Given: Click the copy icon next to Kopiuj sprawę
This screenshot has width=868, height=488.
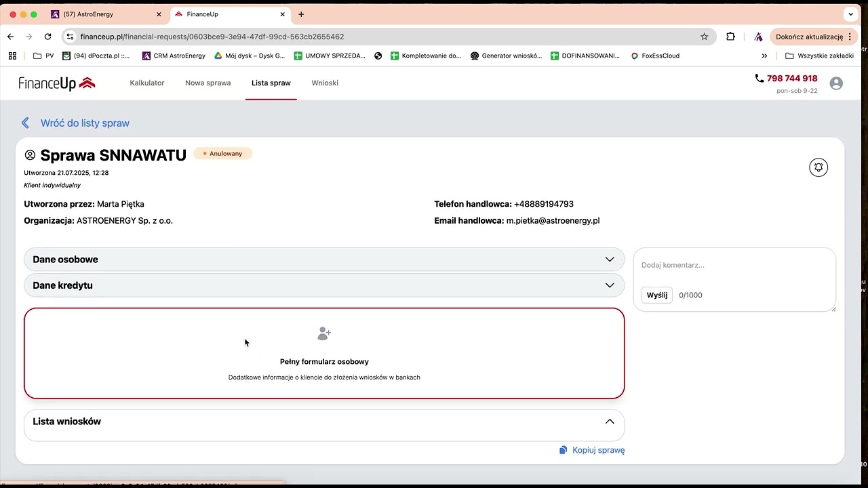Looking at the screenshot, I should (x=563, y=450).
